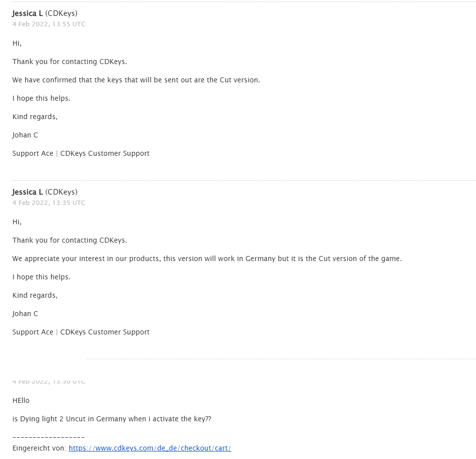
Task: Click 'Hi,' greeting in the 13:35 reply
Action: 17,222
